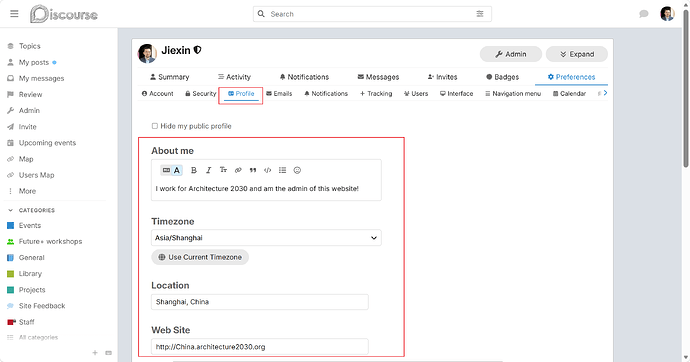Viewport: 690px width, 362px height.
Task: Open the Admin button on profile
Action: pos(510,54)
